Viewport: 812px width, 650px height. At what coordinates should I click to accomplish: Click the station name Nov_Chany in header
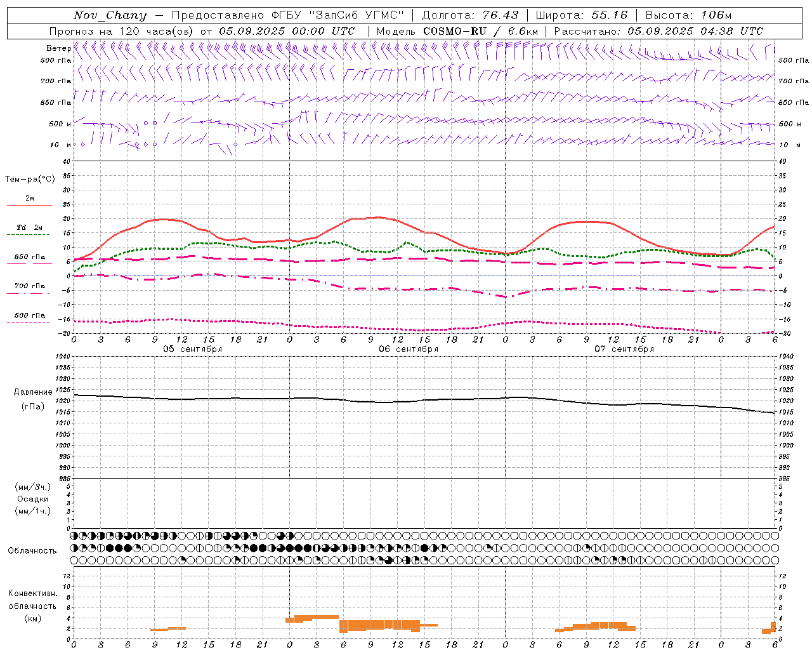[x=110, y=15]
